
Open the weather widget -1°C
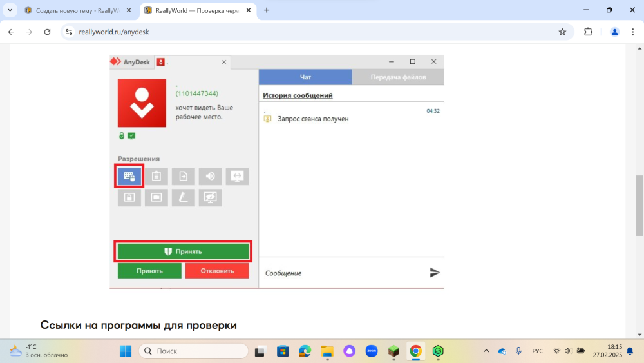[39, 351]
